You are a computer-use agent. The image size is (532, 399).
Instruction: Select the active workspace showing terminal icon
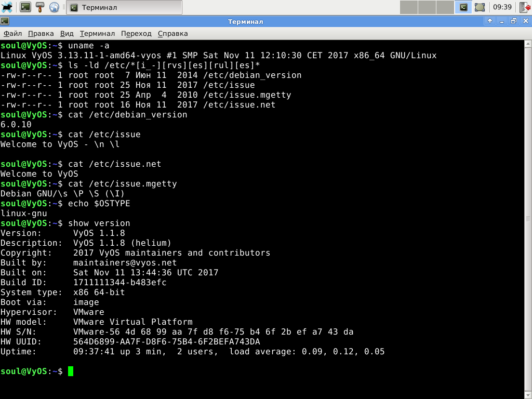pyautogui.click(x=463, y=7)
